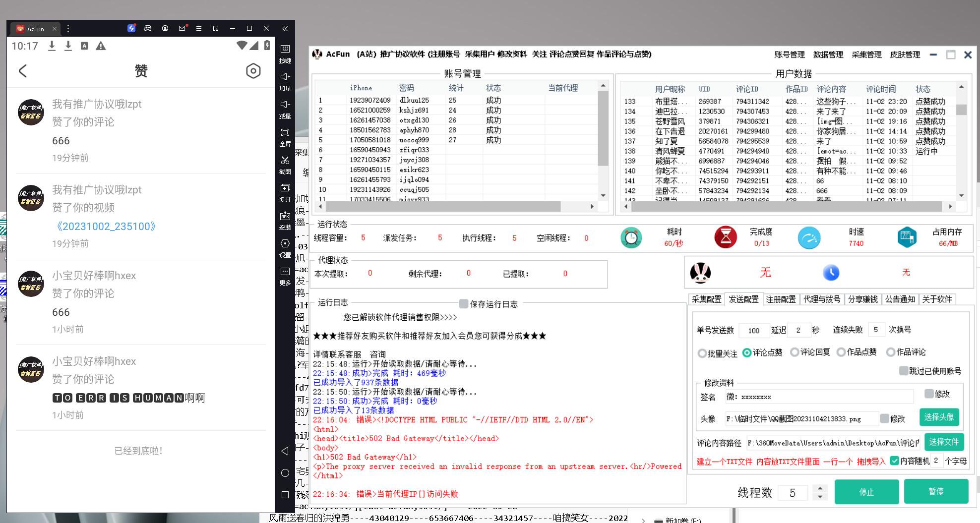Open the emulator title bar hamburger menu
This screenshot has width=980, height=523.
(x=199, y=29)
